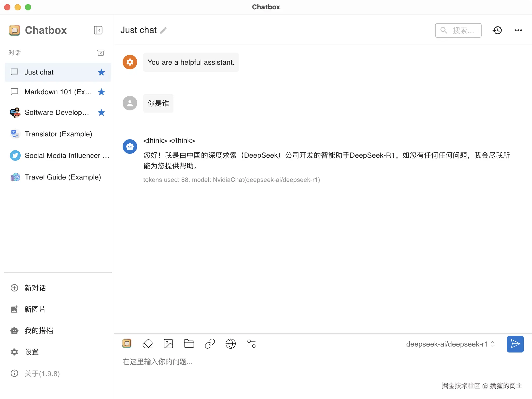The width and height of the screenshot is (532, 399).
Task: Open chat history clock icon
Action: tap(497, 30)
